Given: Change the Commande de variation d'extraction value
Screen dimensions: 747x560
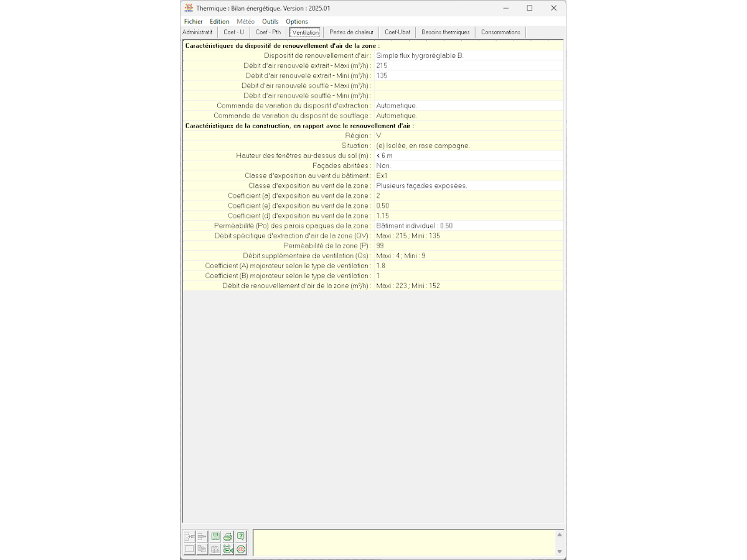Looking at the screenshot, I should pos(468,106).
